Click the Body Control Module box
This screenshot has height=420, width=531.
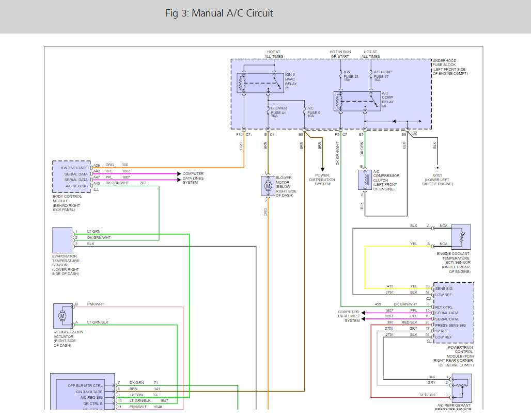point(71,177)
